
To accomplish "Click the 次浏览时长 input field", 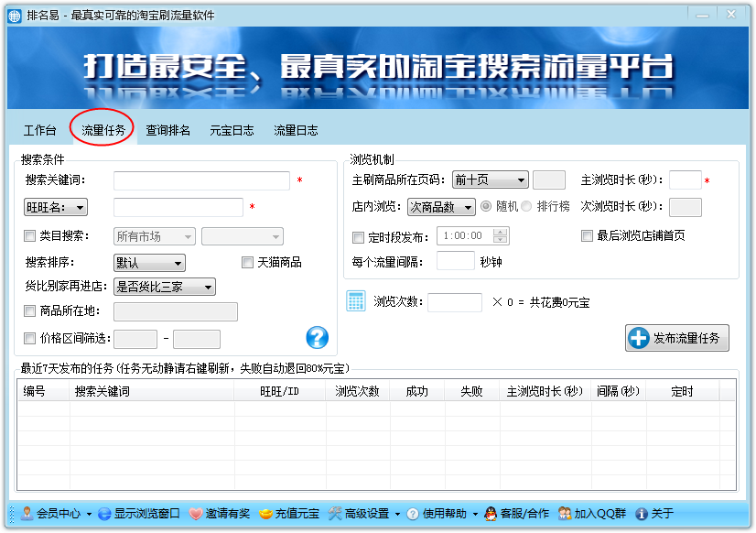I will pos(686,207).
